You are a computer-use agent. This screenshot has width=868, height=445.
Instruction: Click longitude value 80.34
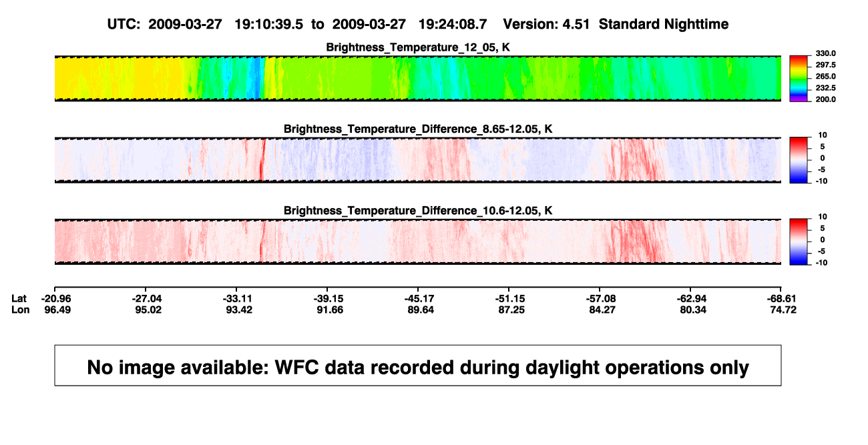[692, 310]
